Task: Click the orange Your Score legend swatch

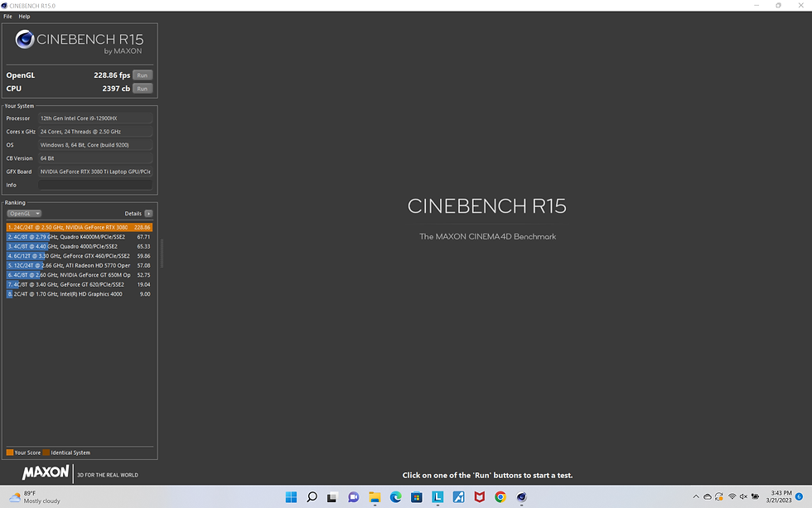Action: coord(10,452)
